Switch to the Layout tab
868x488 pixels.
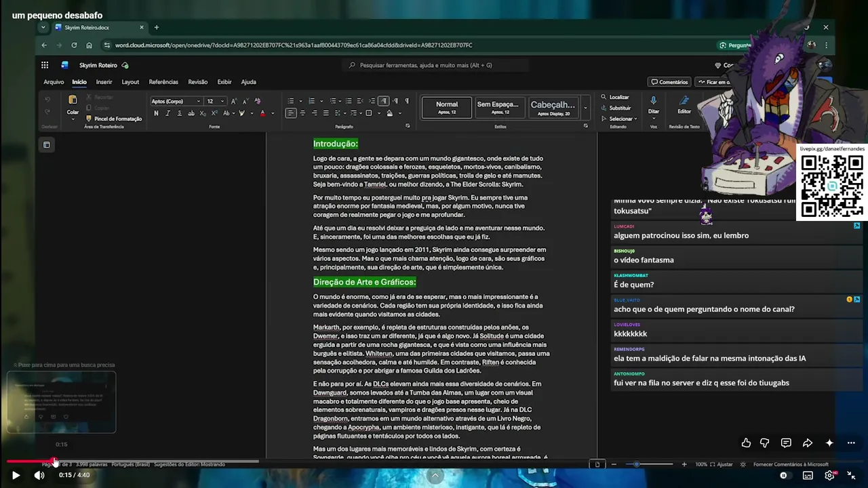click(x=130, y=82)
